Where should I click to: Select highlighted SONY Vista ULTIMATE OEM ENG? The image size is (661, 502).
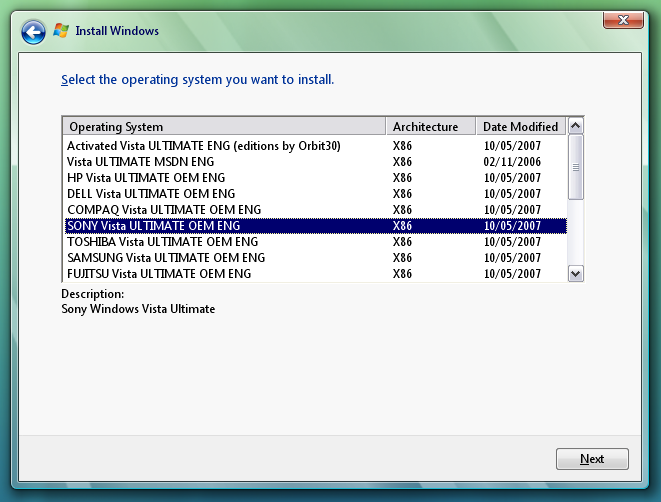[x=154, y=226]
